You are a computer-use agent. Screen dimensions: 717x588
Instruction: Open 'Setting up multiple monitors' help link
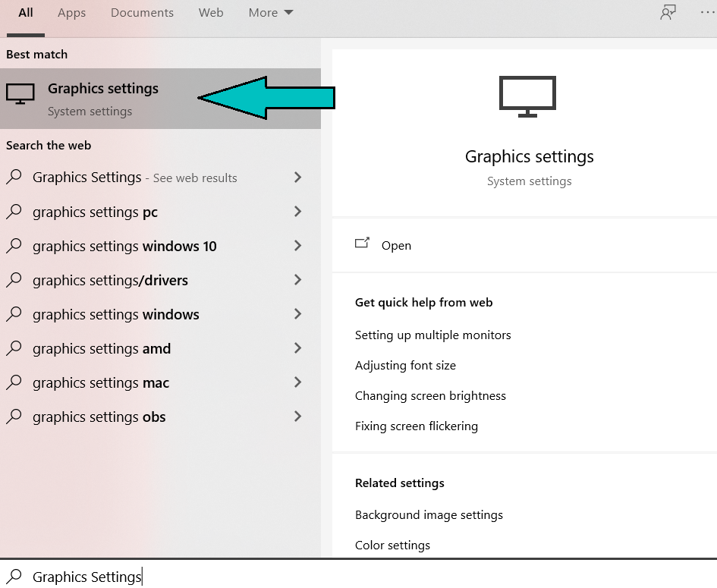click(432, 335)
